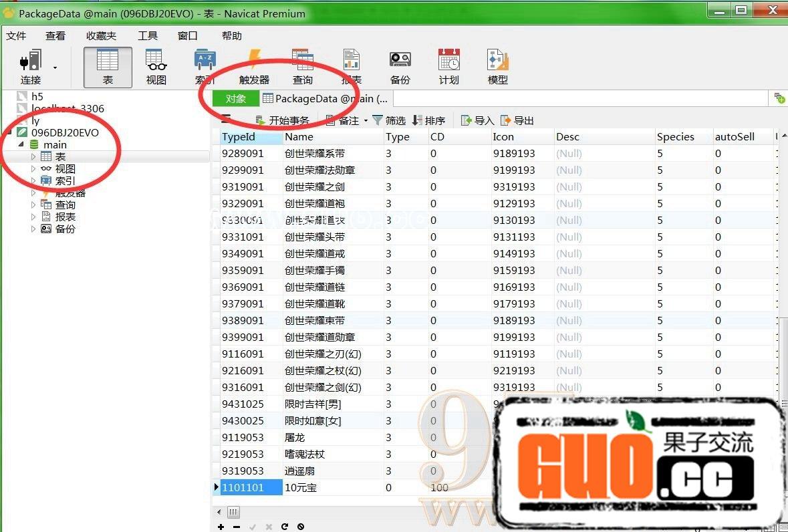Click the refresh icon in bottom bar
The width and height of the screenshot is (788, 532).
coord(285,527)
